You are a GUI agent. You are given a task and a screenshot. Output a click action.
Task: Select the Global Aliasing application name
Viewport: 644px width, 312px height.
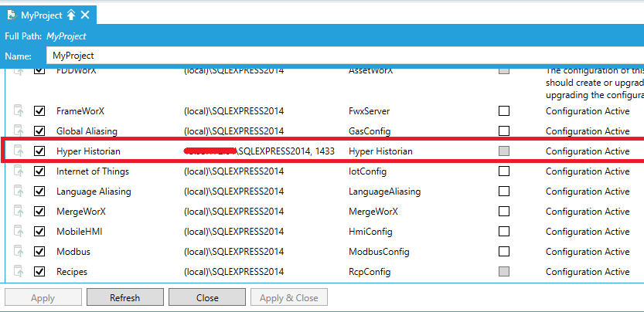[87, 131]
